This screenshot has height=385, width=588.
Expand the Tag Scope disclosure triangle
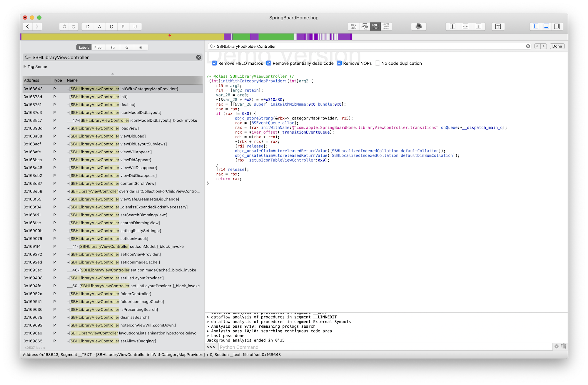point(25,67)
